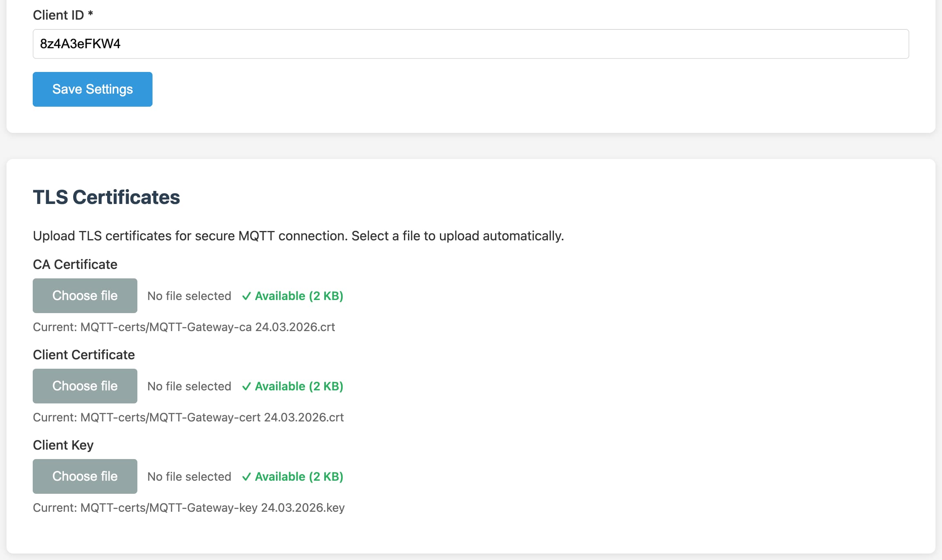This screenshot has width=942, height=560.
Task: Click the TLS Certificates section heading
Action: pyautogui.click(x=106, y=197)
